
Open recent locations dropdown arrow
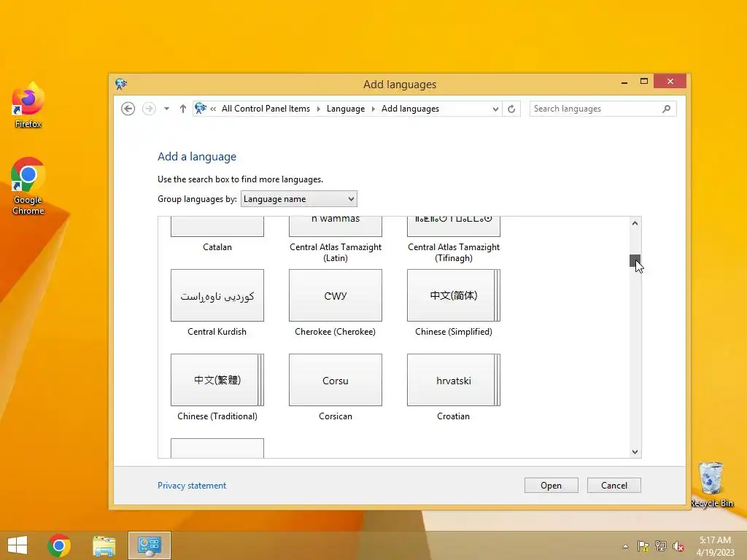click(x=166, y=109)
